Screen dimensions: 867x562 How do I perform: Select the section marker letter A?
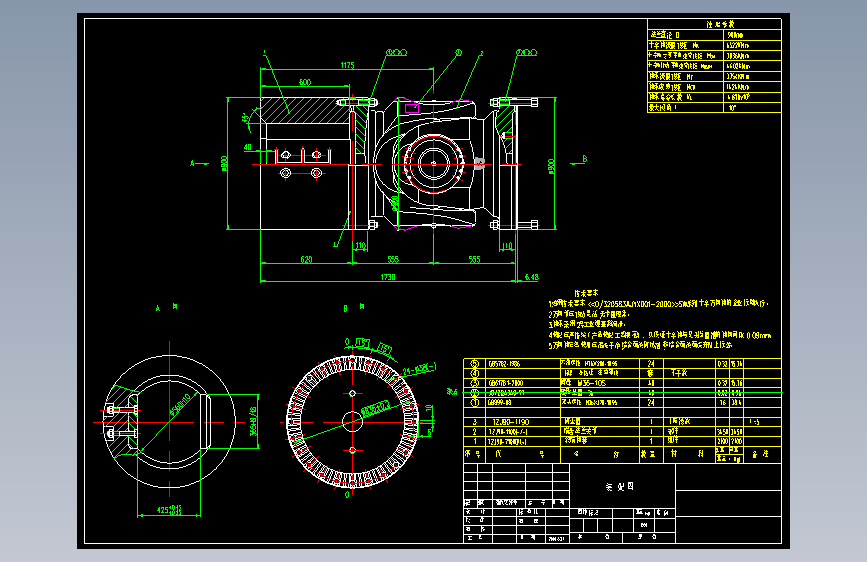pyautogui.click(x=192, y=163)
